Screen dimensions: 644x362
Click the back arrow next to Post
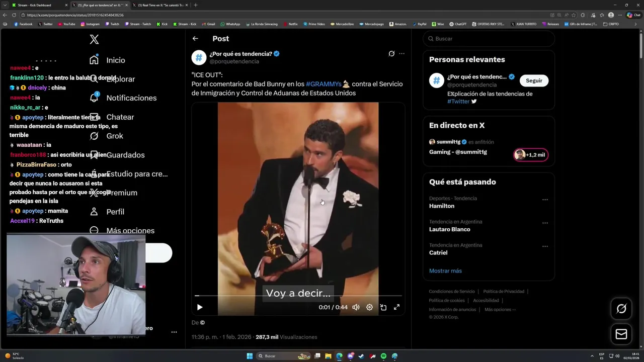(195, 39)
